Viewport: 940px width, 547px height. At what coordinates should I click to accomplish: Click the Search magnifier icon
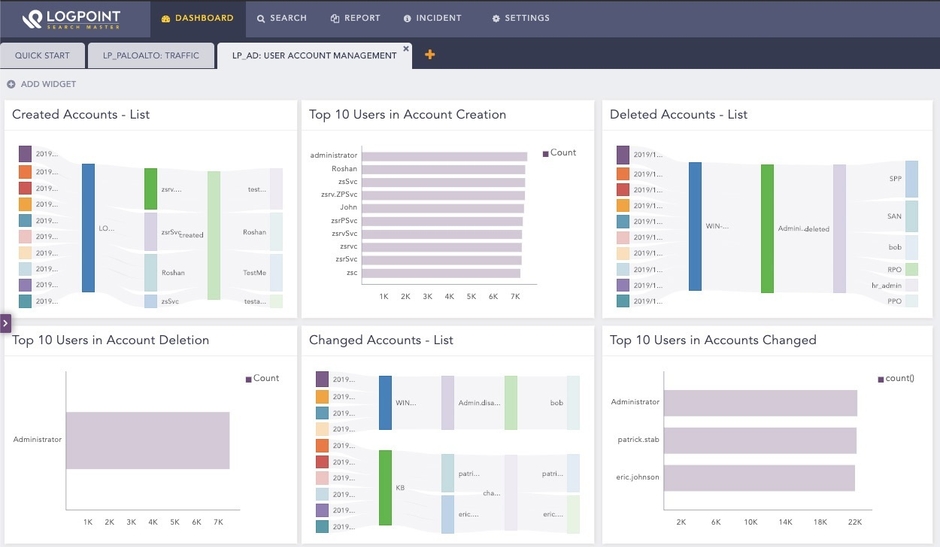click(261, 18)
